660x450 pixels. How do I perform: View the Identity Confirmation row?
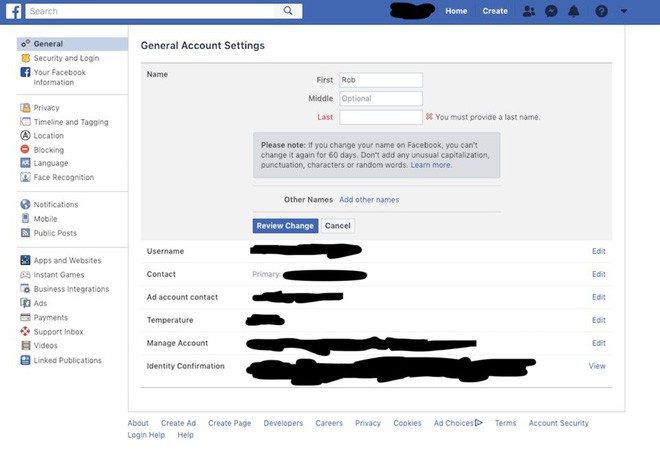pyautogui.click(x=597, y=366)
